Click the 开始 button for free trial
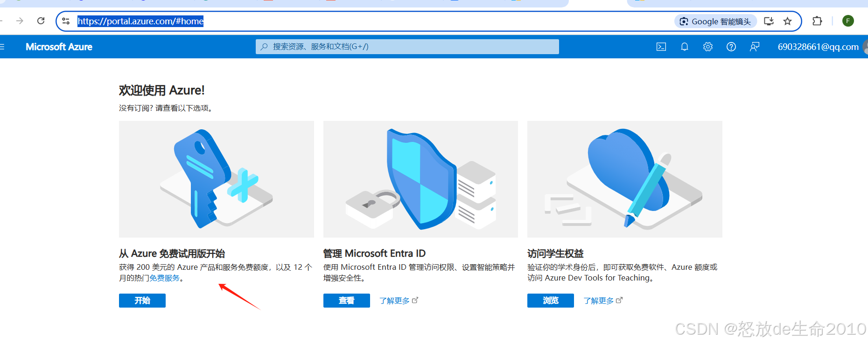This screenshot has width=868, height=344. 142,301
